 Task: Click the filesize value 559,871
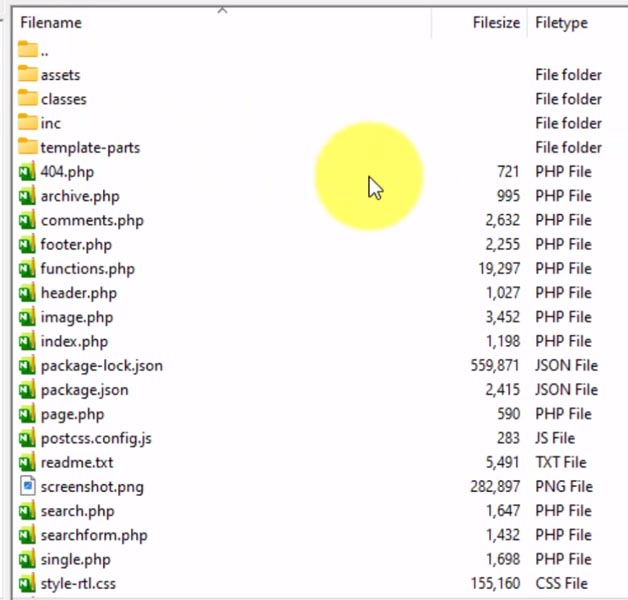(495, 366)
